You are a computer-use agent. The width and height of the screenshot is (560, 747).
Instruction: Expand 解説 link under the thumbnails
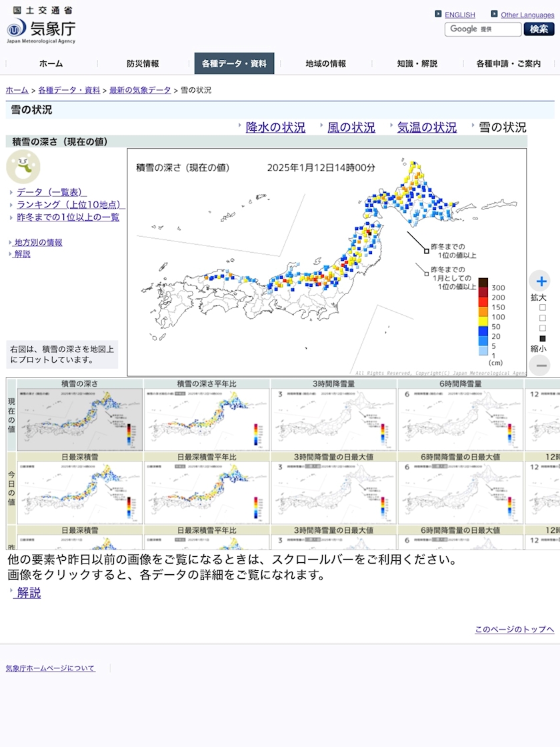pyautogui.click(x=28, y=593)
